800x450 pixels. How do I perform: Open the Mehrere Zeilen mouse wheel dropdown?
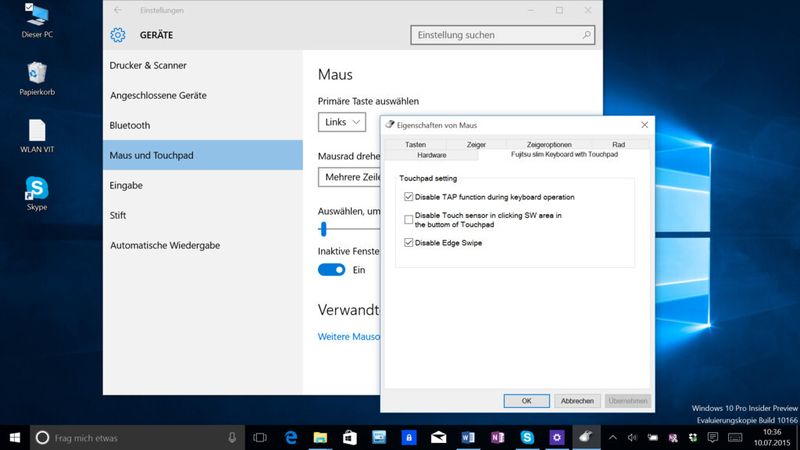tap(350, 177)
